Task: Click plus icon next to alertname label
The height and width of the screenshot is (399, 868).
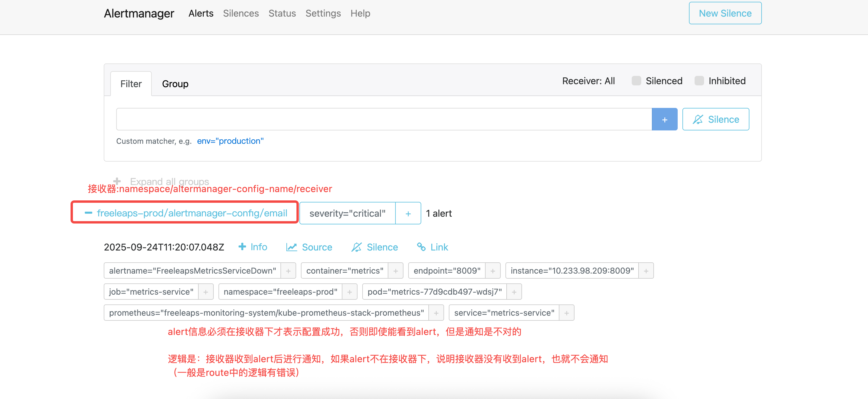Action: click(x=288, y=271)
